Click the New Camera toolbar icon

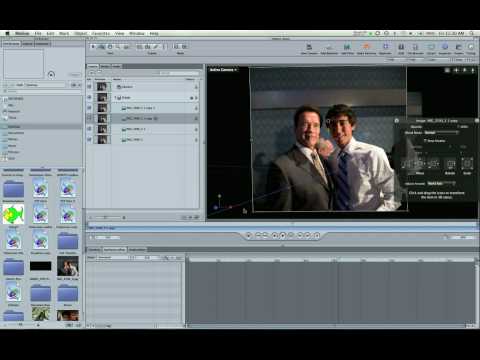pos(309,47)
